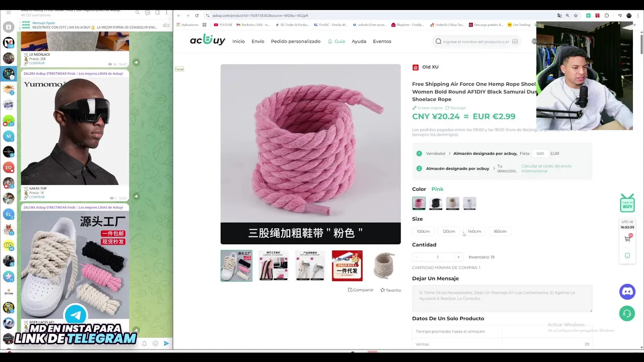Select the beige coiled rope thumbnail
This screenshot has height=362, width=644.
(384, 265)
